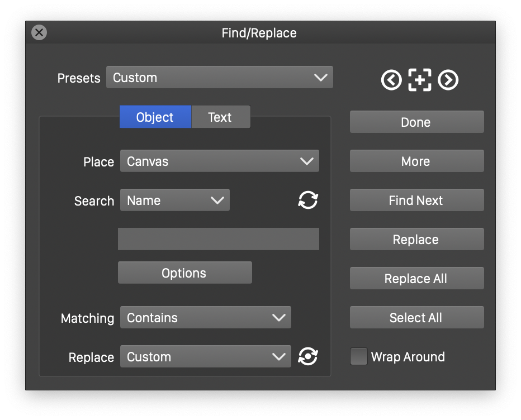The image size is (521, 420).
Task: Open the Search dropdown showing Name
Action: tap(175, 201)
